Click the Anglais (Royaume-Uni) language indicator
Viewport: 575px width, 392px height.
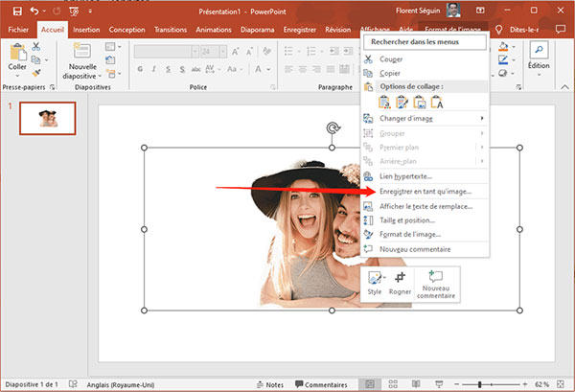pyautogui.click(x=121, y=385)
